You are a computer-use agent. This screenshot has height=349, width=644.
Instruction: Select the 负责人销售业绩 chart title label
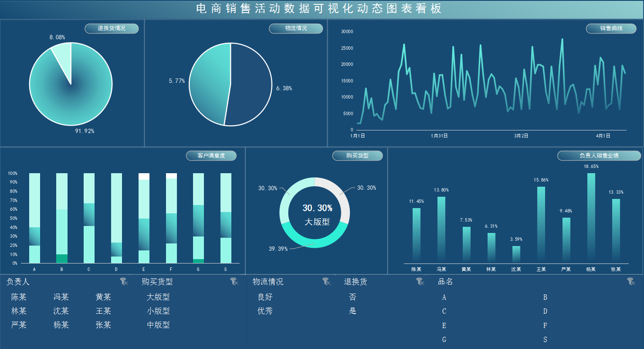(x=599, y=156)
